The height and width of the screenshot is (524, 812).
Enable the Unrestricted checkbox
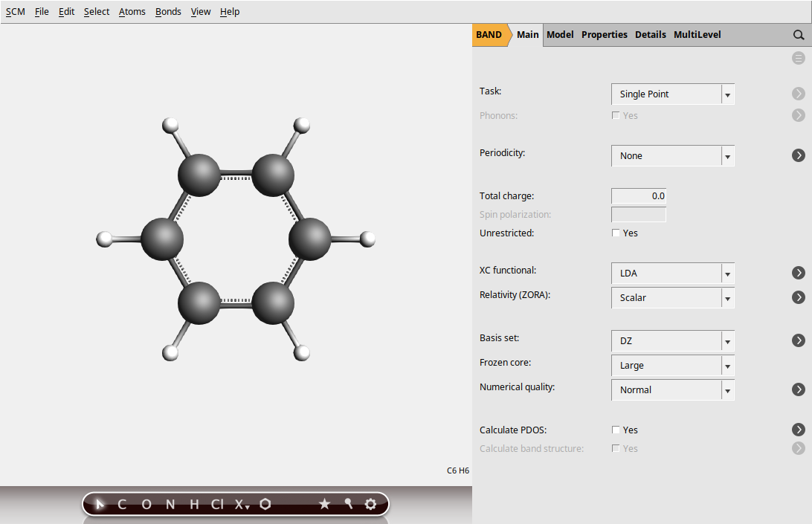point(616,233)
